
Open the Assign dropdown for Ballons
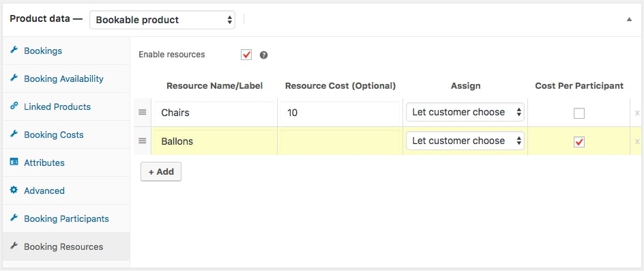coord(465,141)
